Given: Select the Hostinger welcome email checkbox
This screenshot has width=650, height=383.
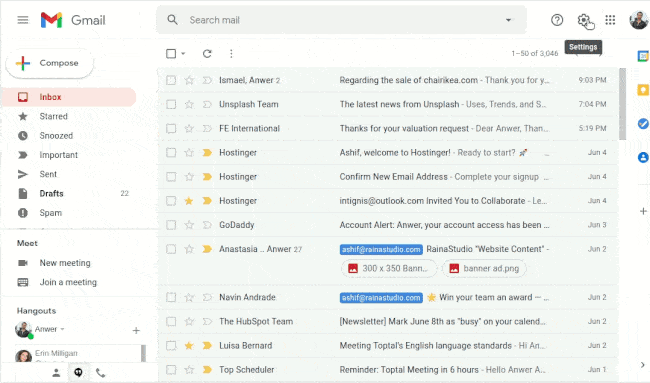Looking at the screenshot, I should pos(171,153).
